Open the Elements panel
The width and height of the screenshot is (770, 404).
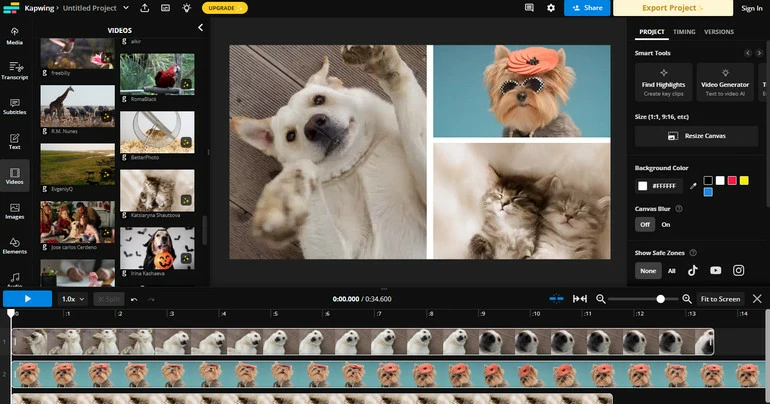pos(15,246)
